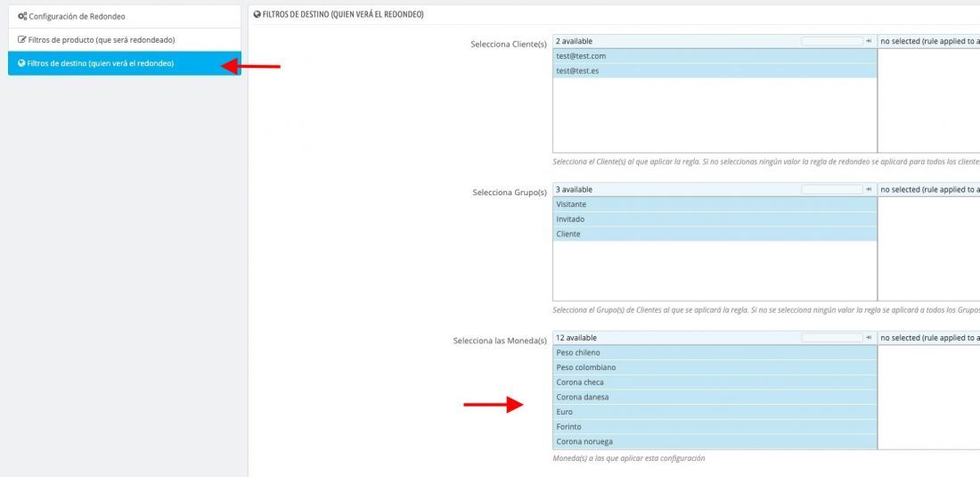Open the Configuración de Redondeo tab
The image size is (980, 477).
click(125, 16)
